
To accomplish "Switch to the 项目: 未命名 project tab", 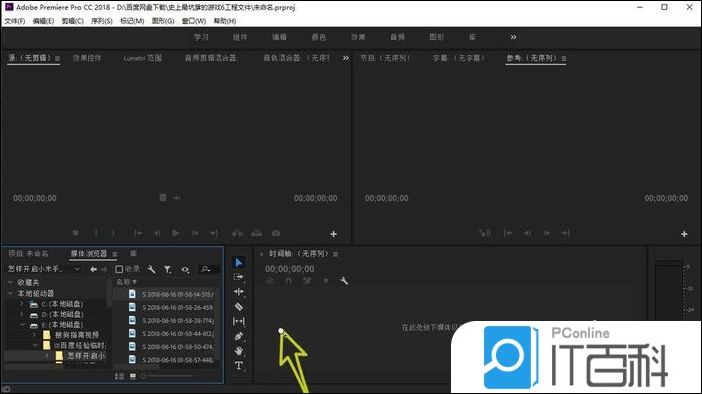I will 28,253.
